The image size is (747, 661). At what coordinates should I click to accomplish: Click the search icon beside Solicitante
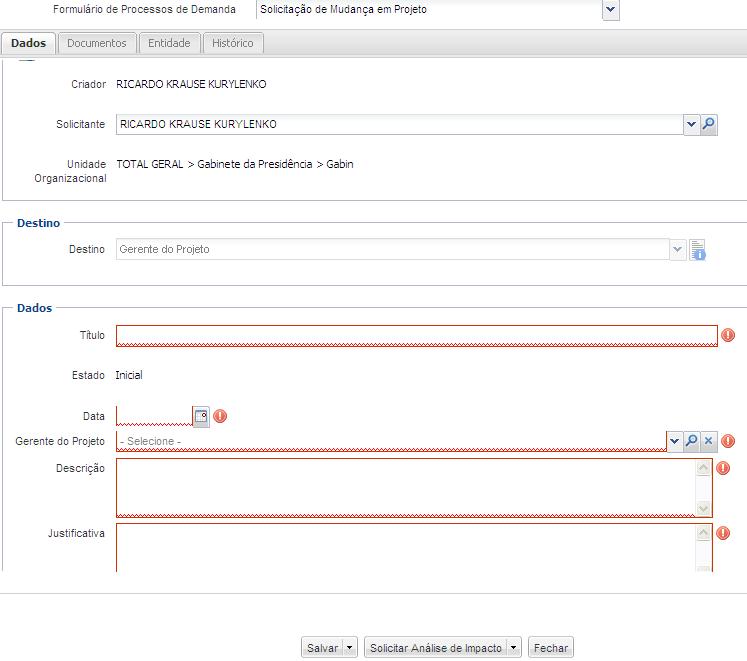(x=708, y=125)
